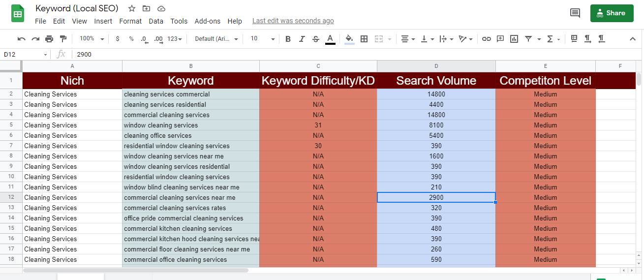644x280 pixels.
Task: Open the Format menu
Action: 130,21
